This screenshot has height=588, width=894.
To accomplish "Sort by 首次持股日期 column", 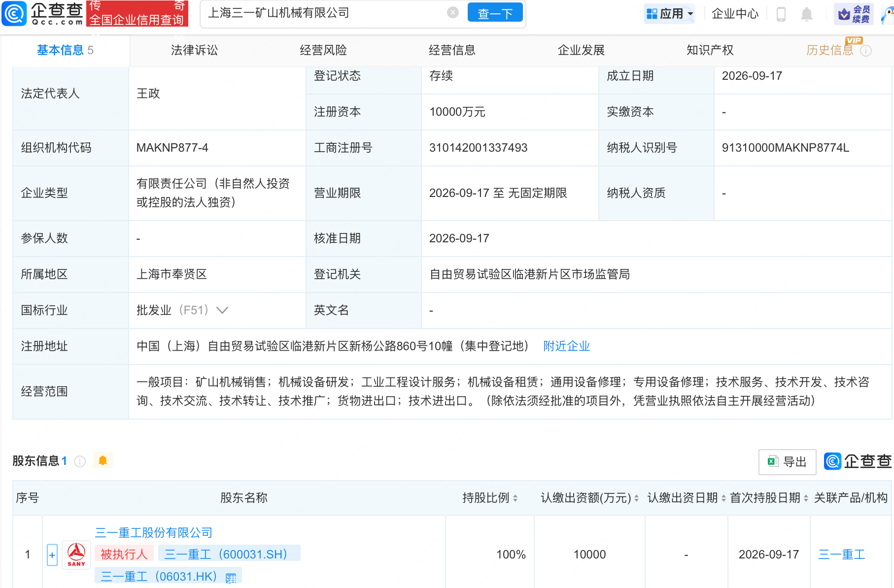I will click(x=806, y=498).
